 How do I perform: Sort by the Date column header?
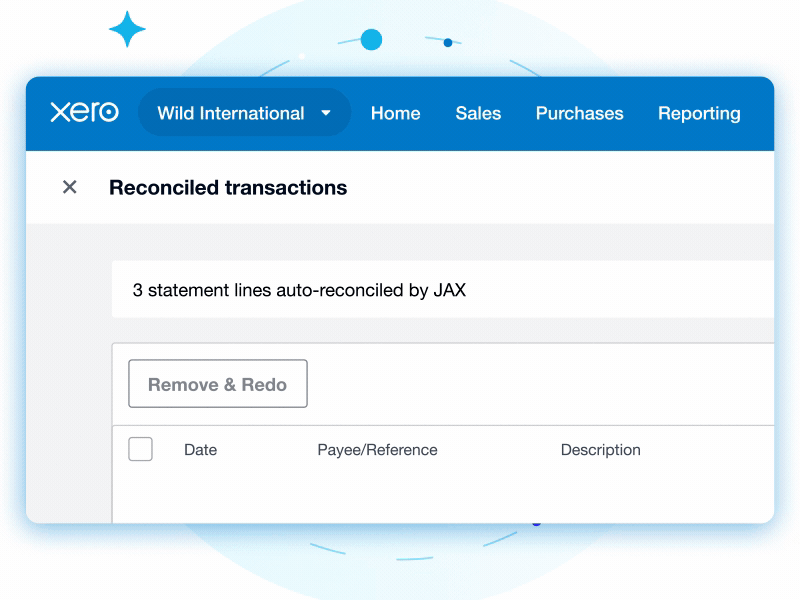tap(200, 450)
